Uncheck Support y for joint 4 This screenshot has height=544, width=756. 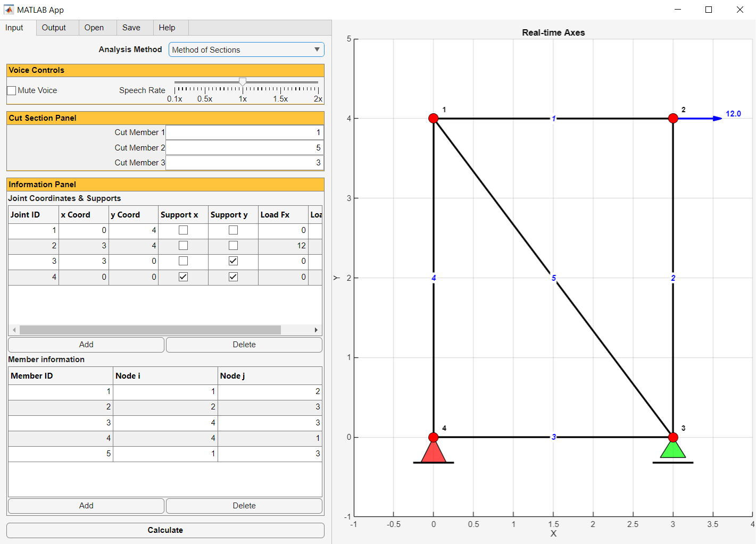coord(233,277)
